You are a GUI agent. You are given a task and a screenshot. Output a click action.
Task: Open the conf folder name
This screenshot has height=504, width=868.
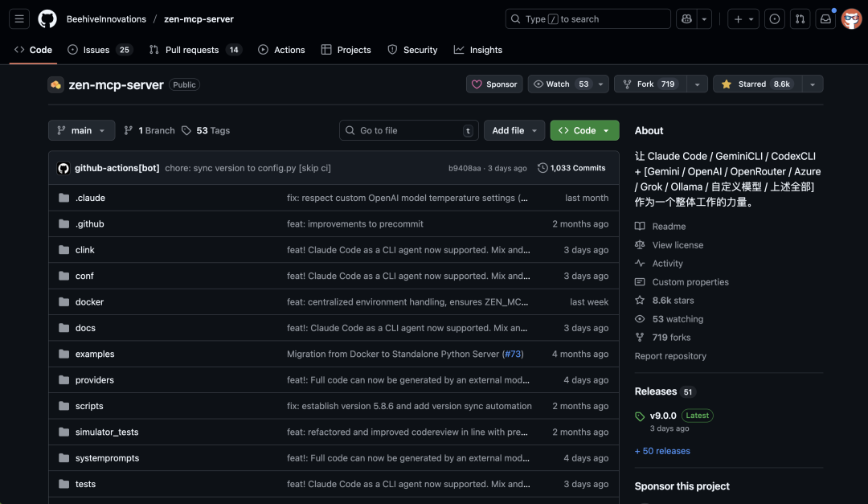coord(84,276)
